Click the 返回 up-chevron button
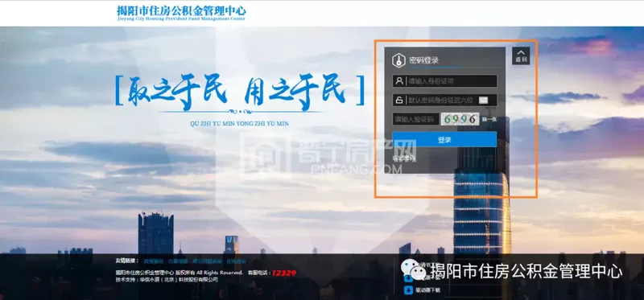 click(x=521, y=55)
